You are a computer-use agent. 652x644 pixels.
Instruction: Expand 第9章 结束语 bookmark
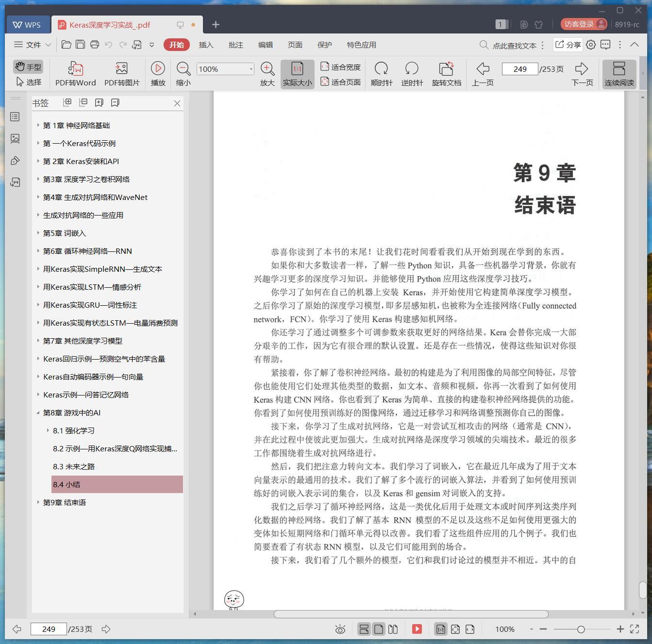[x=38, y=502]
